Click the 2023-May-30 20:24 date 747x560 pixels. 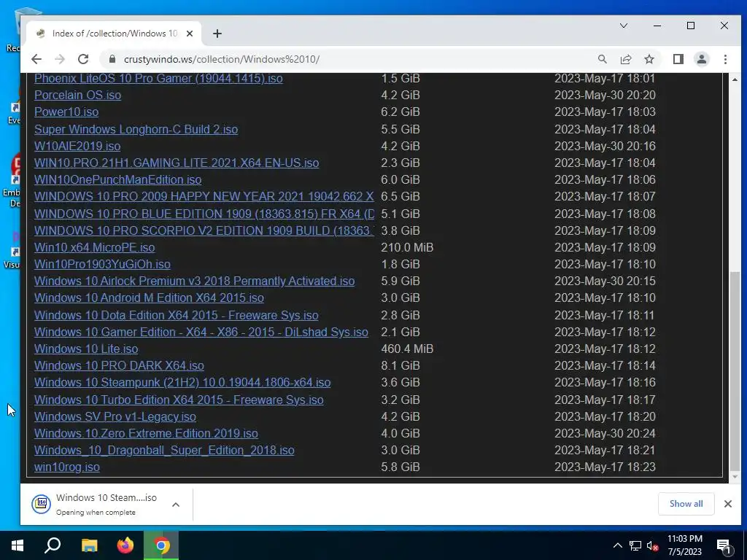(605, 433)
